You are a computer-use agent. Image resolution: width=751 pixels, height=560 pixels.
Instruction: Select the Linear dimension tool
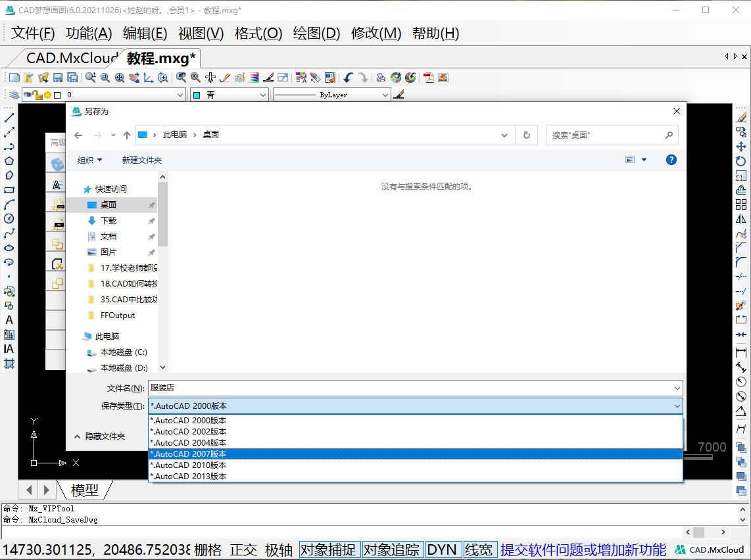741,353
